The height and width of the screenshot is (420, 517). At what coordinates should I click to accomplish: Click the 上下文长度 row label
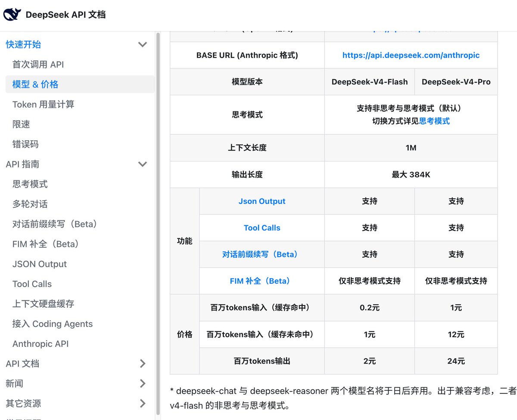pos(247,148)
